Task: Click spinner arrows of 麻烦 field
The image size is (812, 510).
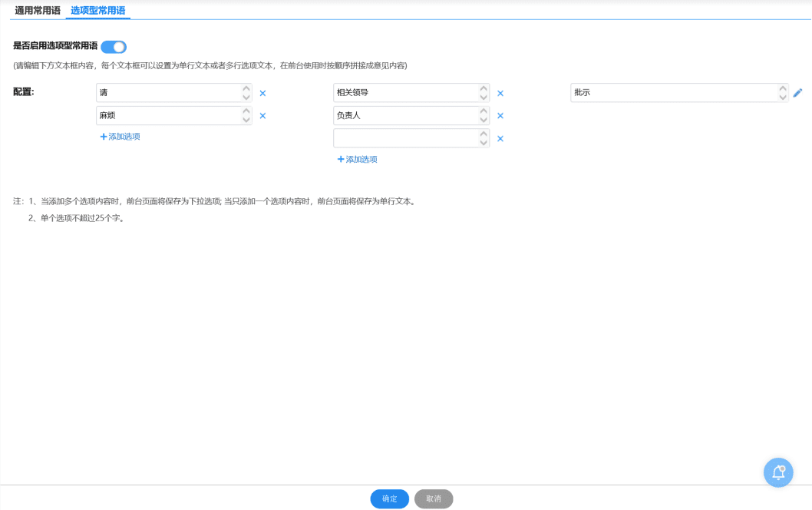Action: pyautogui.click(x=246, y=115)
